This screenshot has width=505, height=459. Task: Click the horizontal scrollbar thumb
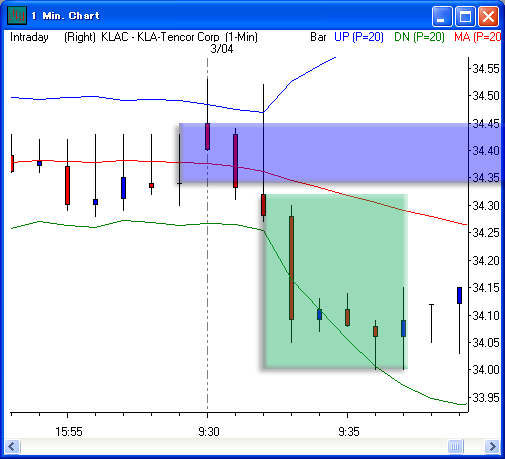click(x=455, y=446)
